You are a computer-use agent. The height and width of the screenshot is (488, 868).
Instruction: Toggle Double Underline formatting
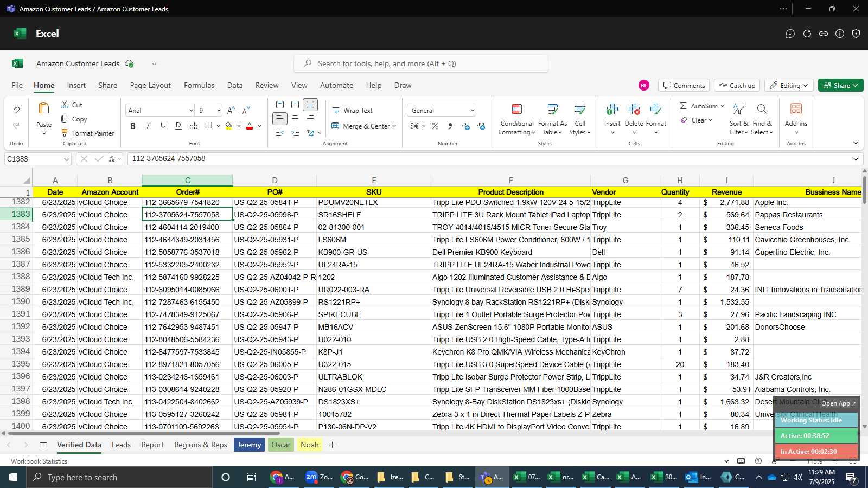tap(178, 126)
